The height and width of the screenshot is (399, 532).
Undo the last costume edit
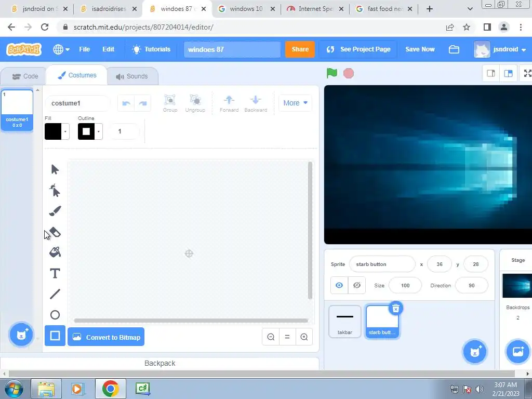pyautogui.click(x=126, y=103)
